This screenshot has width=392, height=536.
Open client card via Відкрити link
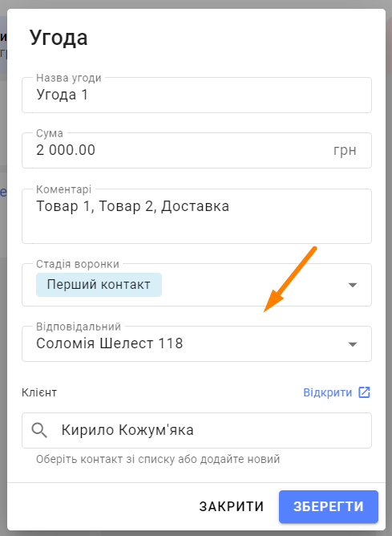tap(327, 392)
